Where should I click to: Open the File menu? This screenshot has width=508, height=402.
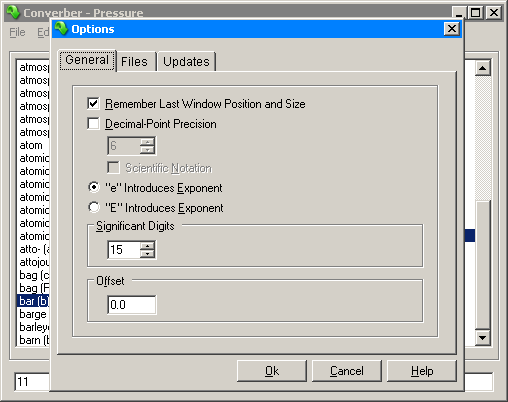(x=17, y=32)
